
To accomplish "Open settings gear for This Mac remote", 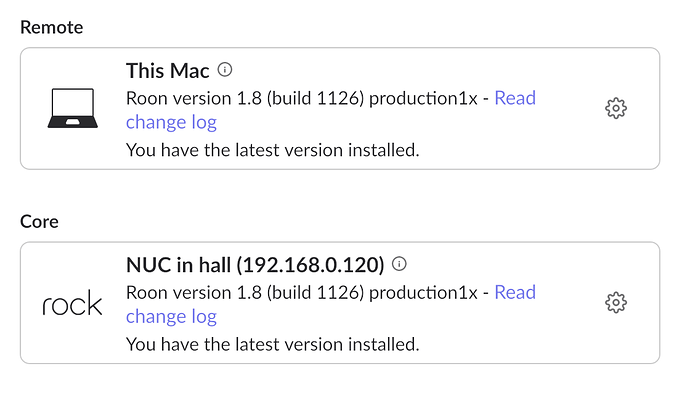I will pyautogui.click(x=616, y=108).
